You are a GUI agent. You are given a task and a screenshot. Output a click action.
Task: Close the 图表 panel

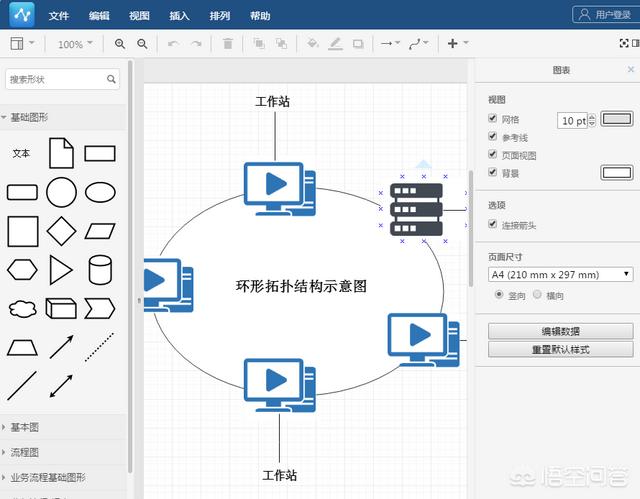point(631,69)
